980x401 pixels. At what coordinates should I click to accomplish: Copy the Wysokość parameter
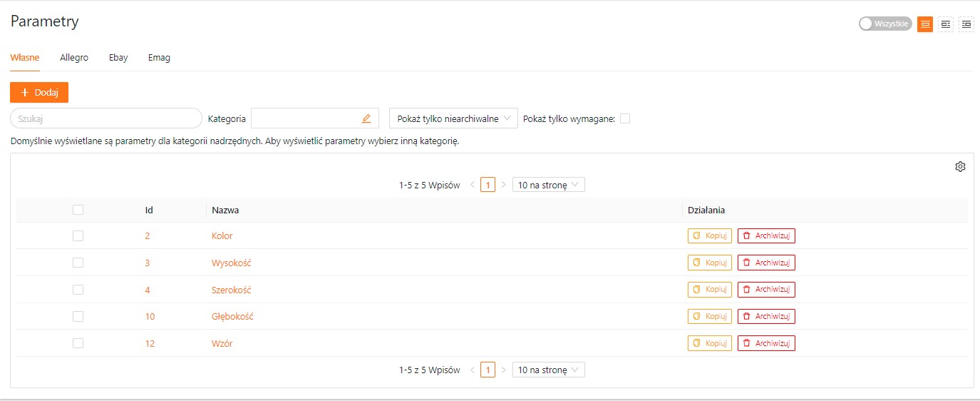pyautogui.click(x=709, y=263)
